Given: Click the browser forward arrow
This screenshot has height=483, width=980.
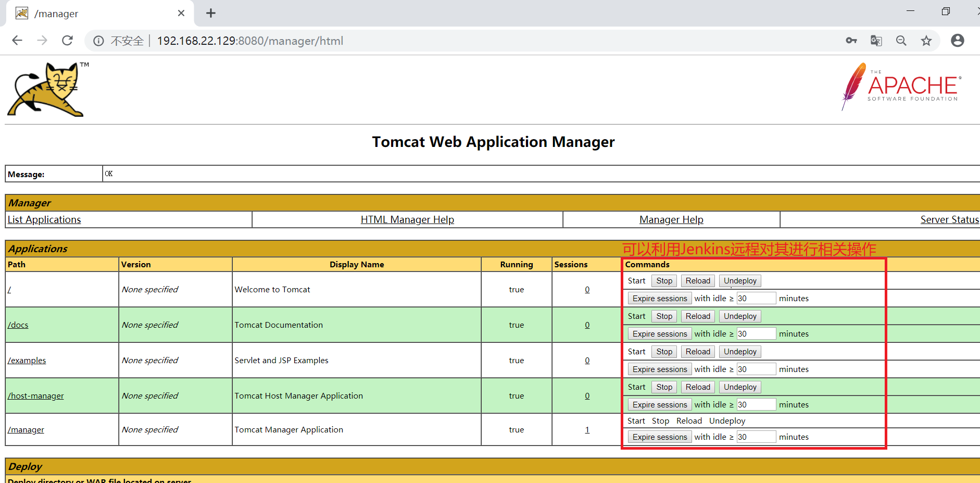Looking at the screenshot, I should (42, 41).
